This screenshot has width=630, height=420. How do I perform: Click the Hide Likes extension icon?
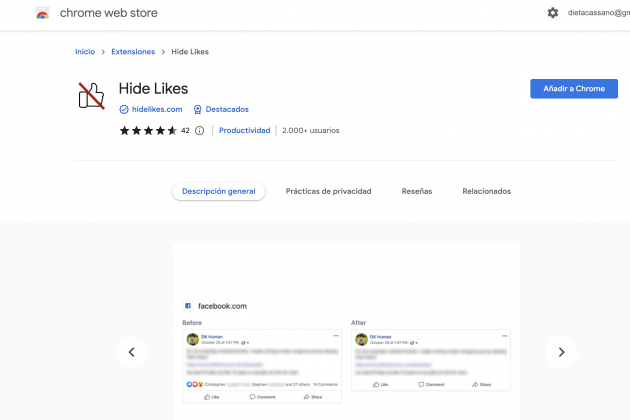(91, 96)
